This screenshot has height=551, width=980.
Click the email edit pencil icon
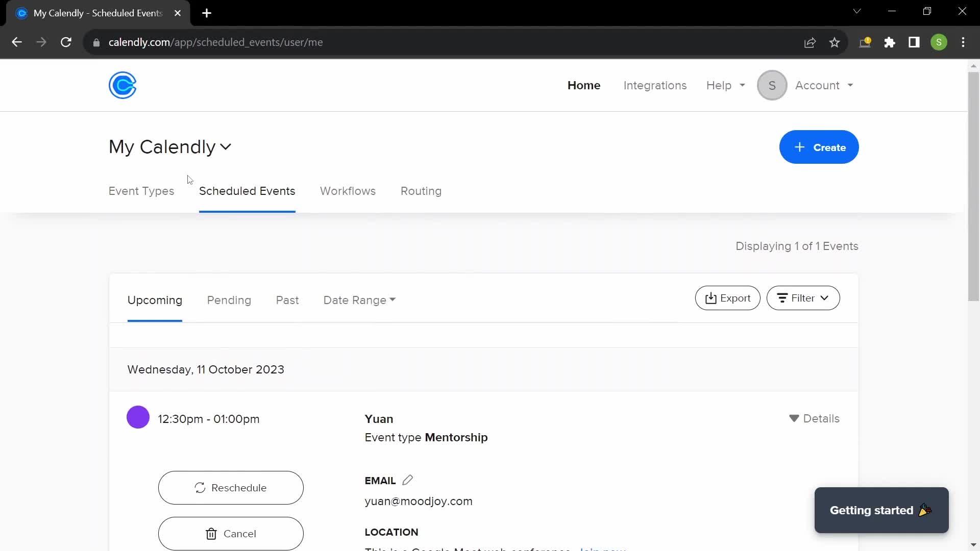407,480
